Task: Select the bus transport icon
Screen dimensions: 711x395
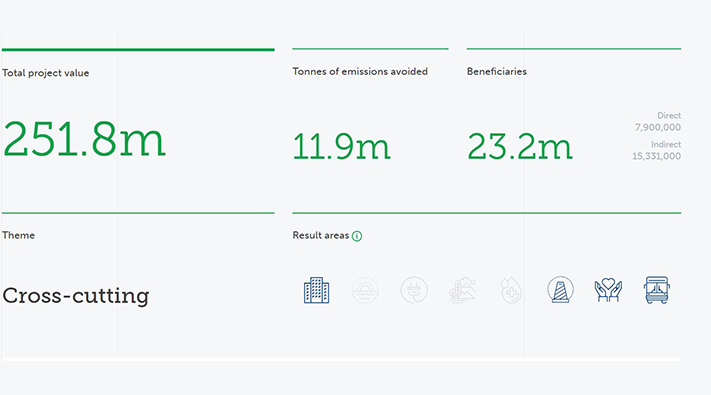Action: 657,290
